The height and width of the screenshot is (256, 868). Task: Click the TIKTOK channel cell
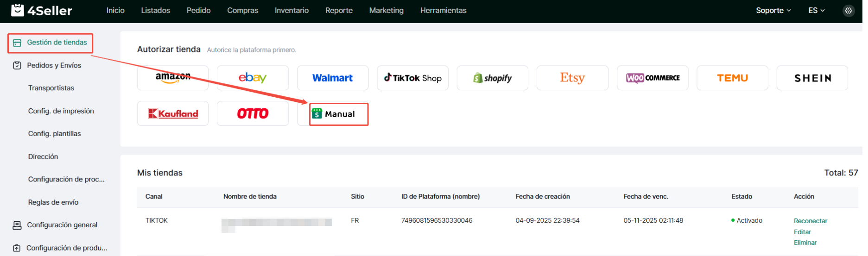(x=156, y=220)
